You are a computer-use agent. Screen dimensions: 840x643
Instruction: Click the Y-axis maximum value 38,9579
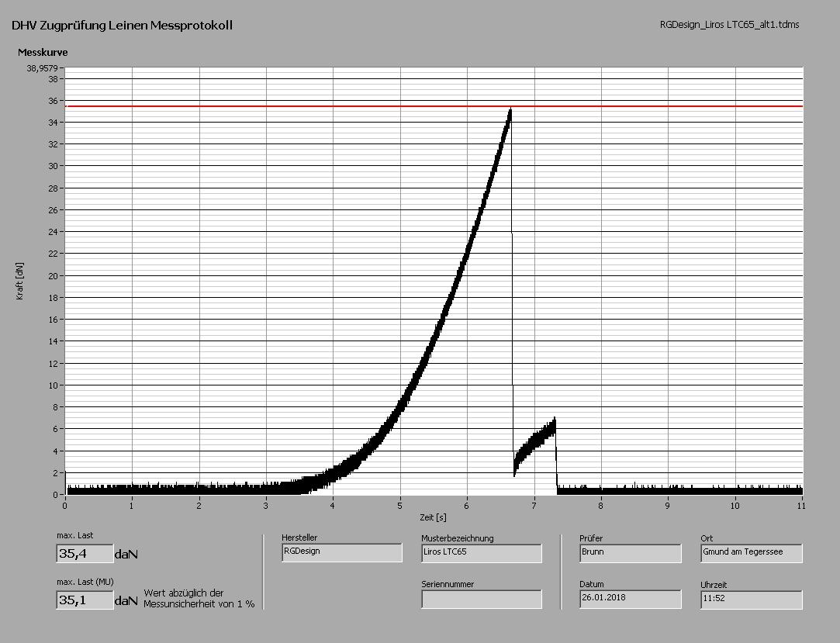click(43, 68)
